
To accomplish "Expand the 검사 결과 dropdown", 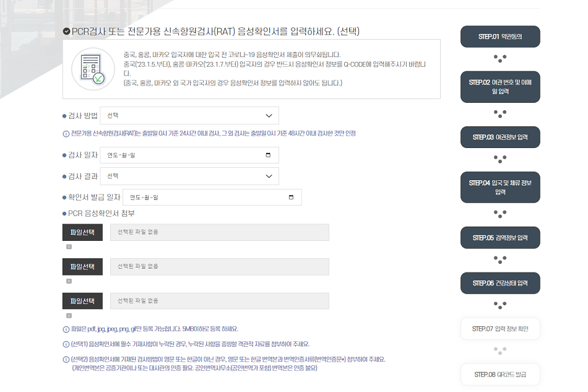I will pyautogui.click(x=189, y=176).
